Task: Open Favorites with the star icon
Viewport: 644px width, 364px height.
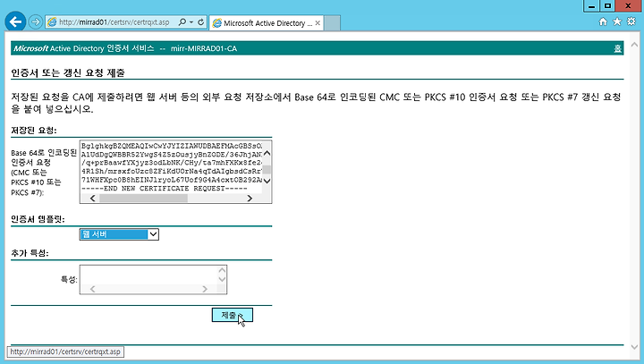Action: (617, 21)
